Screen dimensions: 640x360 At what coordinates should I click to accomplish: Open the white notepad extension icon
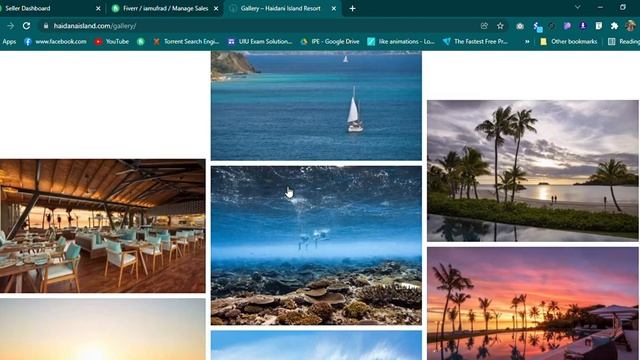tap(598, 26)
